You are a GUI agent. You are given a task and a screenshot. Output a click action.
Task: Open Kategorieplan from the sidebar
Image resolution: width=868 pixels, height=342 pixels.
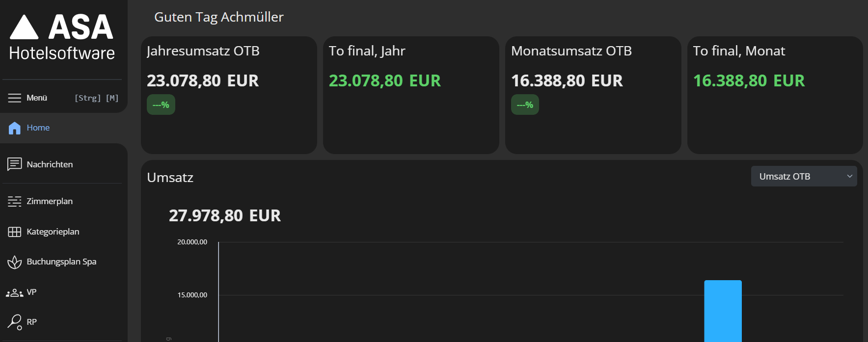pos(53,232)
